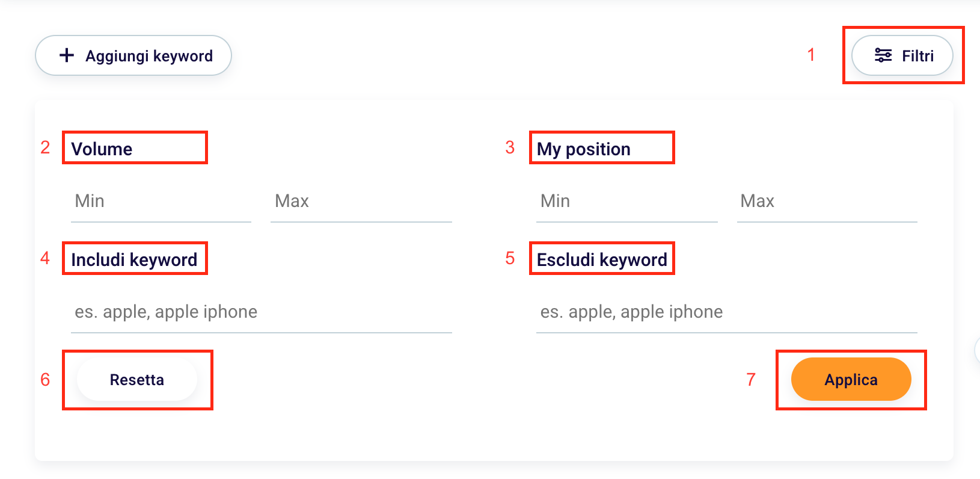This screenshot has width=980, height=479.
Task: Click into the Includi keyword text input
Action: click(x=261, y=312)
